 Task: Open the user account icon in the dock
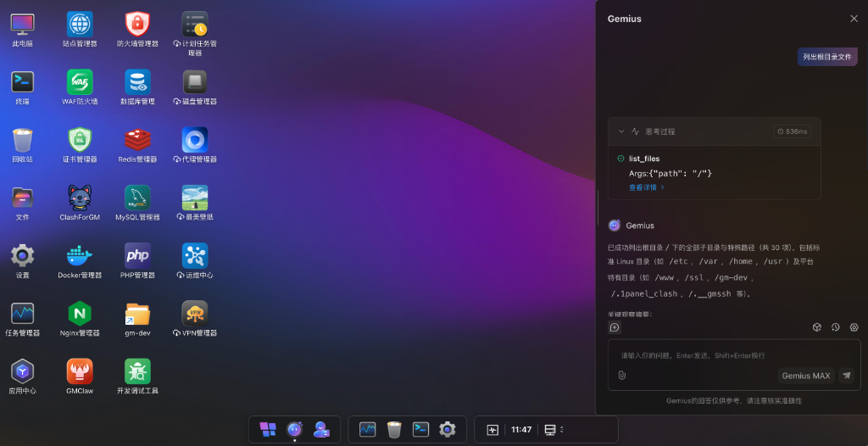[x=321, y=429]
